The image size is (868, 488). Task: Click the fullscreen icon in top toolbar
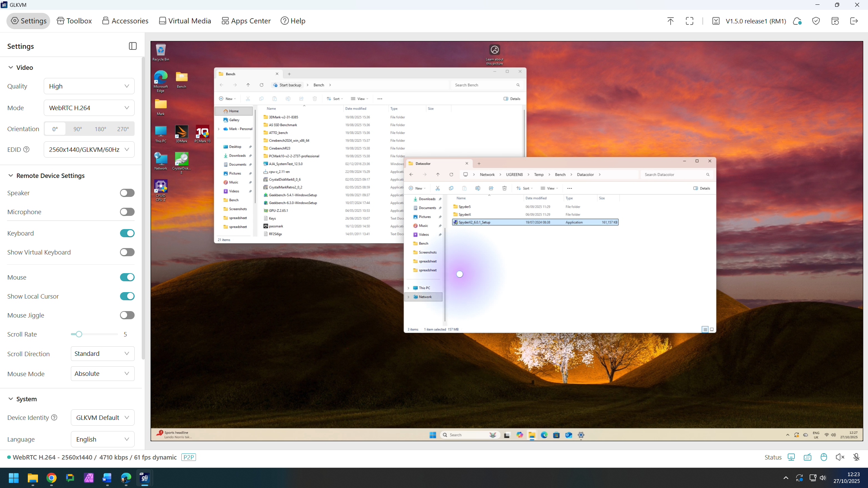pos(689,21)
